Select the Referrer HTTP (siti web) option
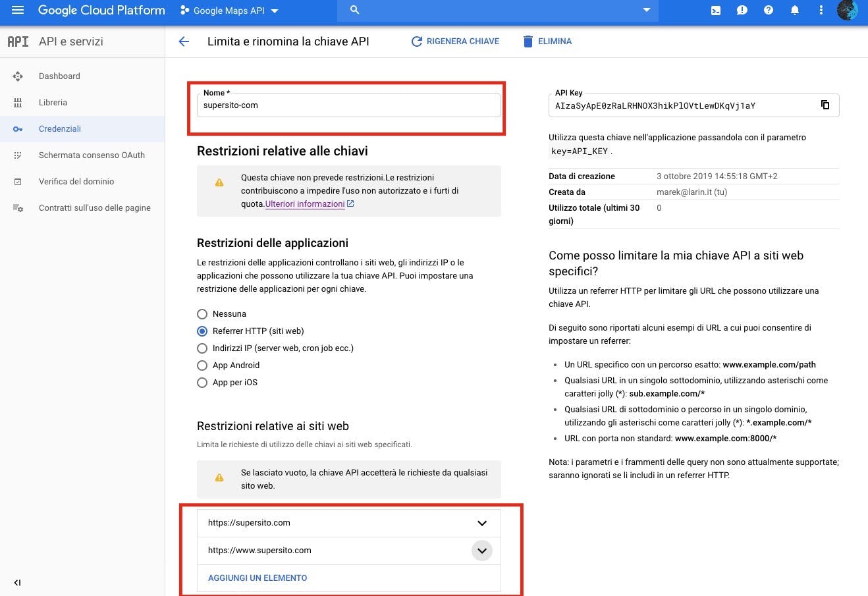The height and width of the screenshot is (596, 868). (x=202, y=331)
